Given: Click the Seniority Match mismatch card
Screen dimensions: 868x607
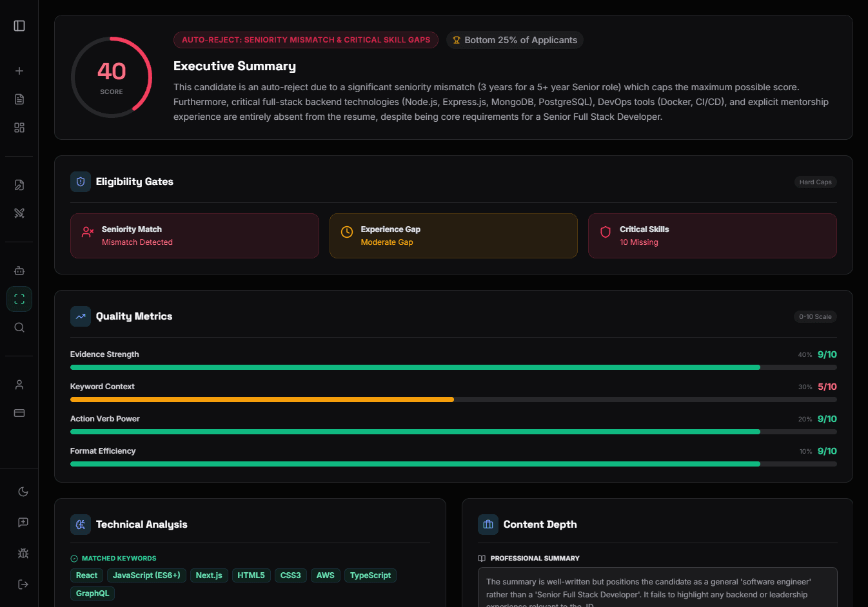Looking at the screenshot, I should tap(194, 236).
